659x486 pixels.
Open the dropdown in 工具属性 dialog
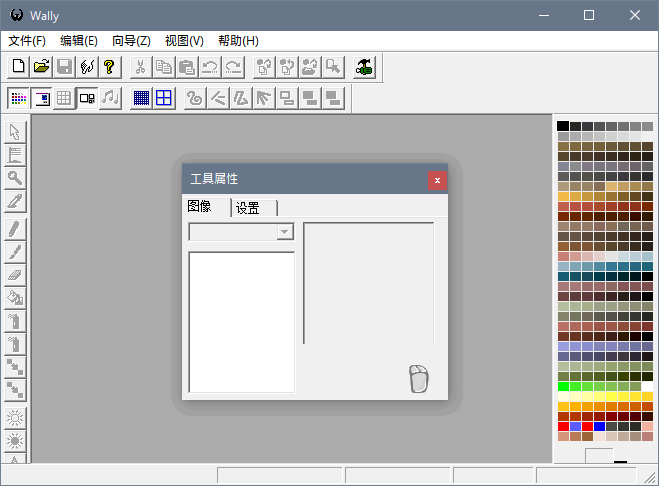tap(285, 232)
